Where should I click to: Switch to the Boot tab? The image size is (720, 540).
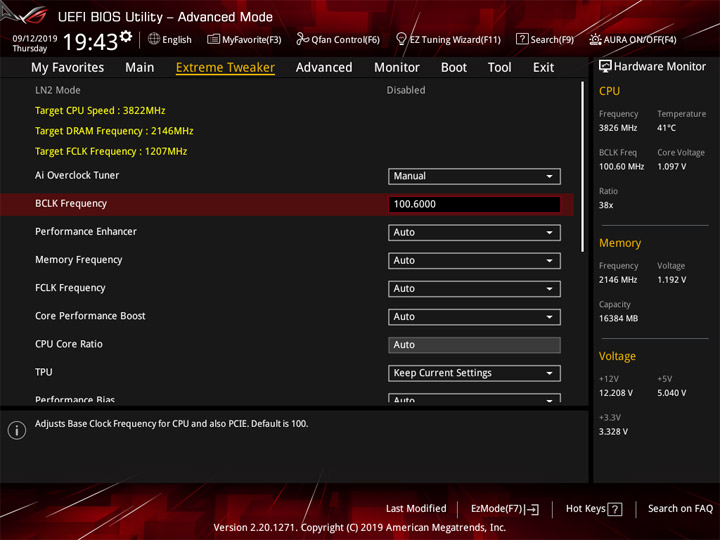(x=454, y=68)
